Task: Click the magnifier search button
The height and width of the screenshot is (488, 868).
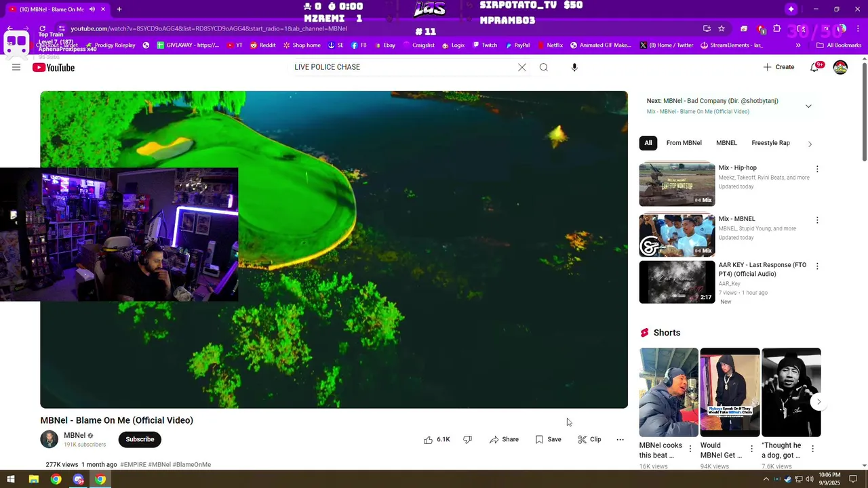Action: 544,67
